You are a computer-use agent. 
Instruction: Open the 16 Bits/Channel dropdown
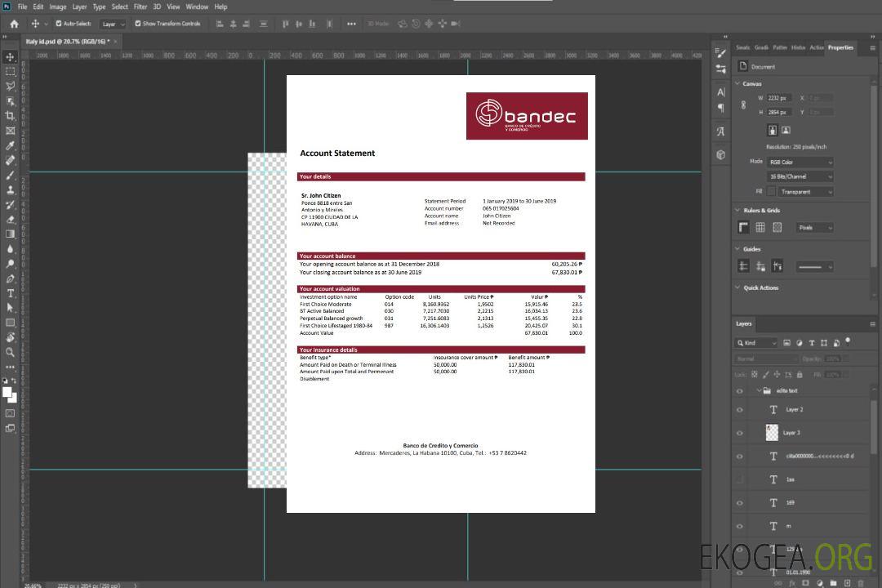pyautogui.click(x=800, y=176)
